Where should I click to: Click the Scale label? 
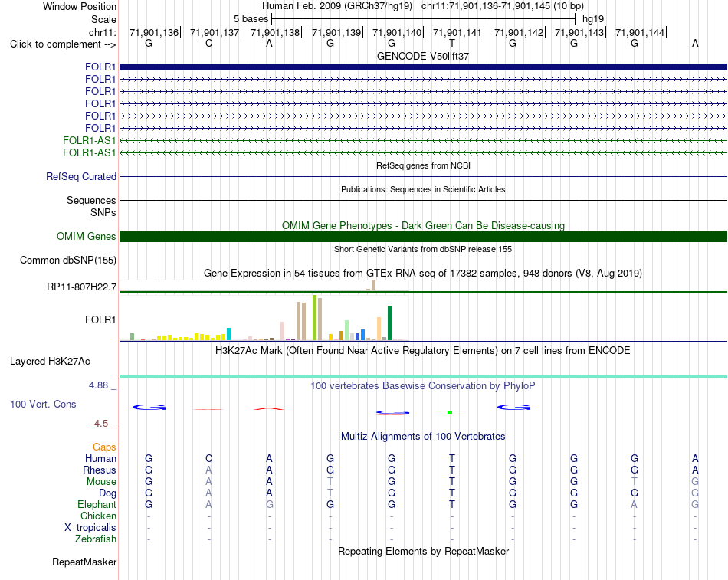103,19
